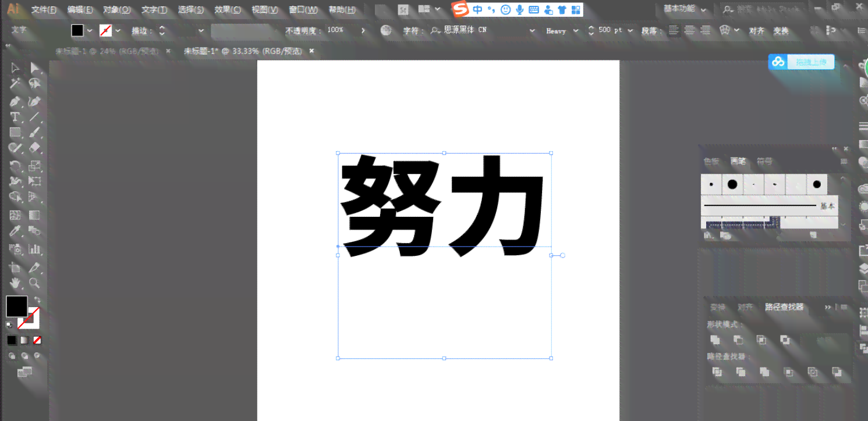Open the 文字(T) menu
Viewport: 868px width, 421px height.
coord(154,10)
